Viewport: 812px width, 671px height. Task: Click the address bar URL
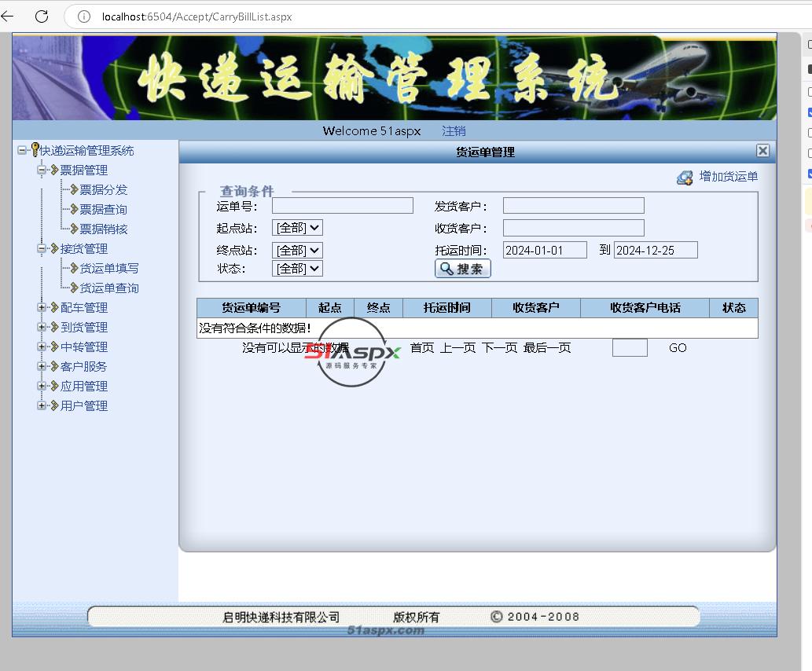click(197, 16)
